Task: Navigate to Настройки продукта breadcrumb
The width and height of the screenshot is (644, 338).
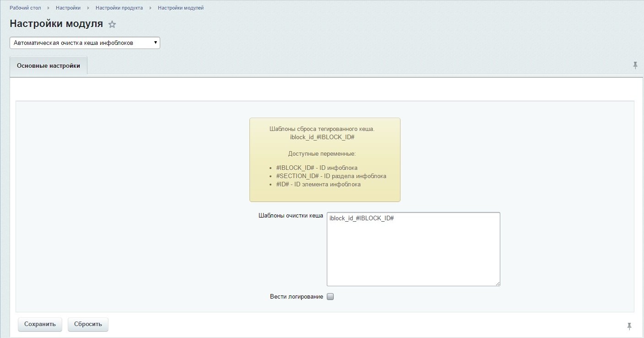Action: [x=119, y=8]
